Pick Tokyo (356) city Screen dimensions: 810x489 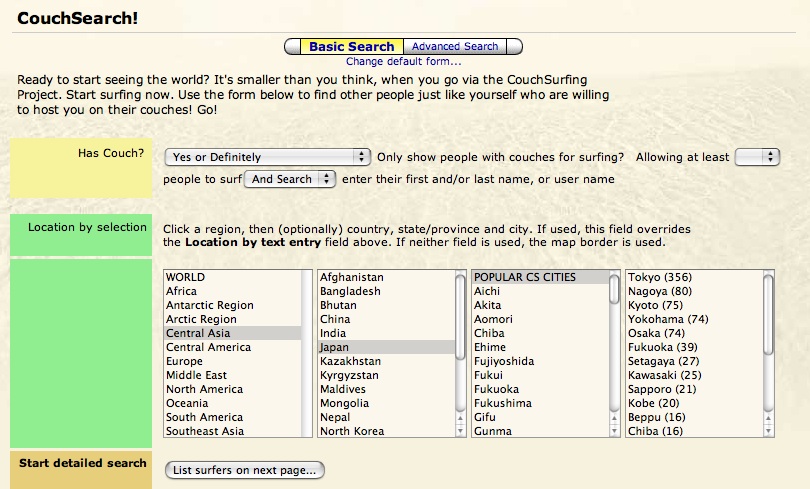coord(695,277)
